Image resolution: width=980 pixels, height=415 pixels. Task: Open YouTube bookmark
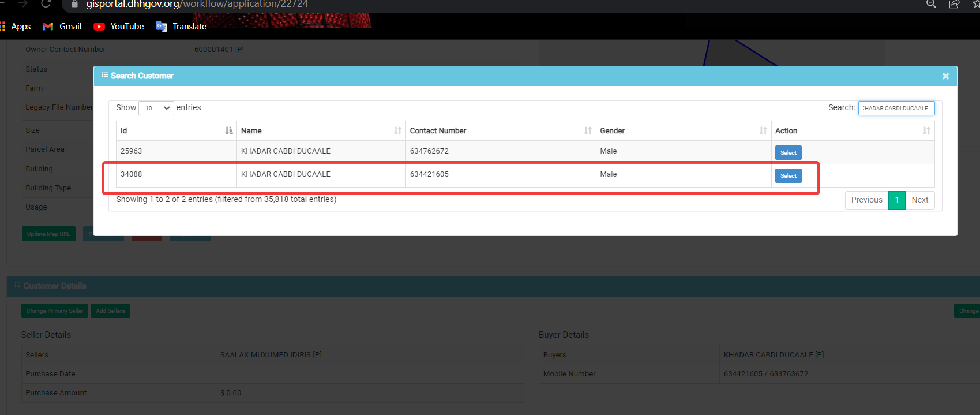[119, 27]
